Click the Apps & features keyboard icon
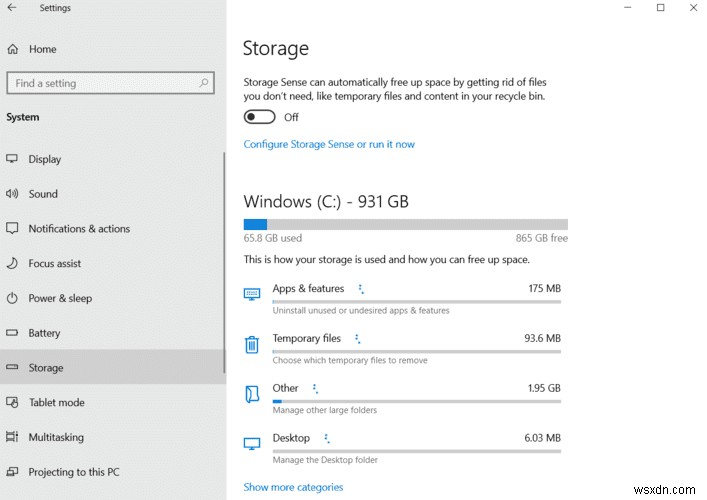Viewport: 707px width, 500px height. click(x=252, y=294)
